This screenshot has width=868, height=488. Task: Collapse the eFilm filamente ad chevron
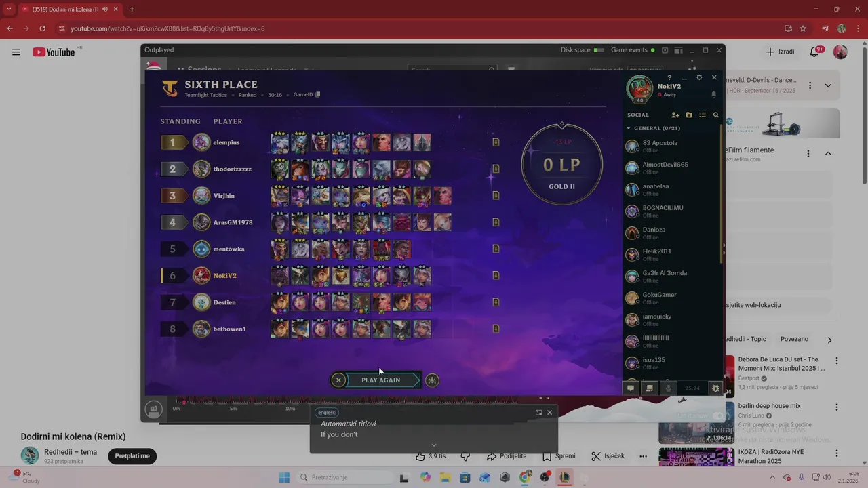(x=828, y=154)
